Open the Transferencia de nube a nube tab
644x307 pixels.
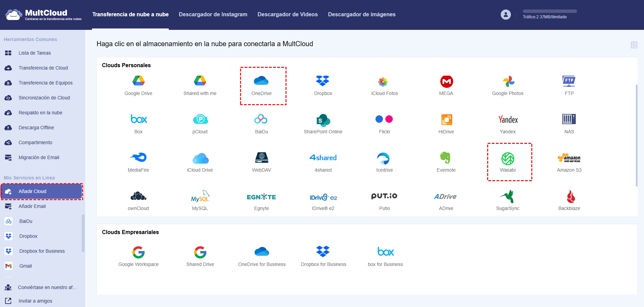(x=130, y=14)
